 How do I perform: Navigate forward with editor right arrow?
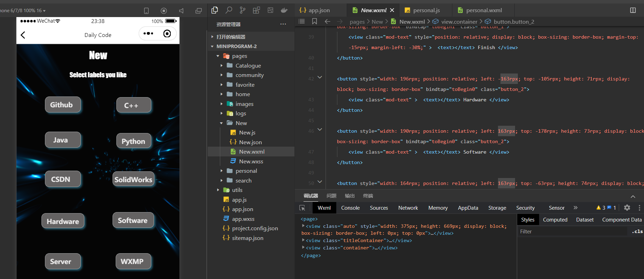tap(340, 21)
